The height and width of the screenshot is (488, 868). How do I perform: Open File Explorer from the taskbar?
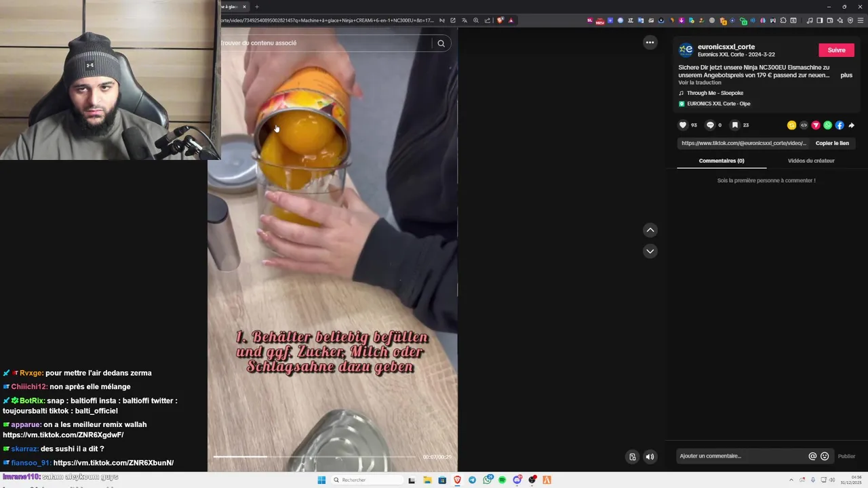(427, 480)
